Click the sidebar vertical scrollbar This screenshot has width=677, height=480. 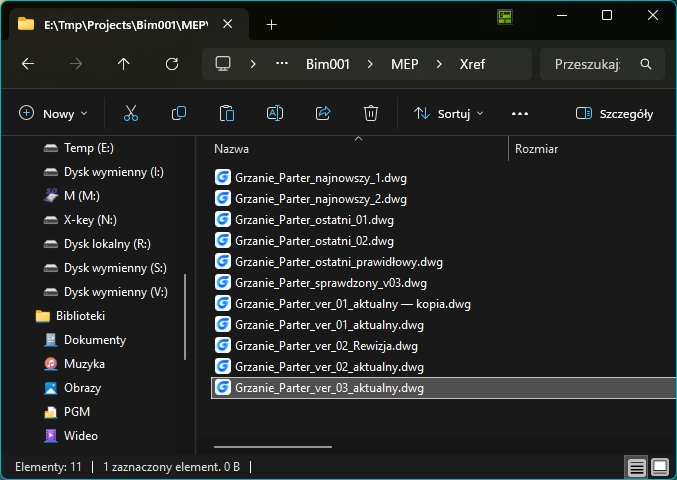click(185, 317)
